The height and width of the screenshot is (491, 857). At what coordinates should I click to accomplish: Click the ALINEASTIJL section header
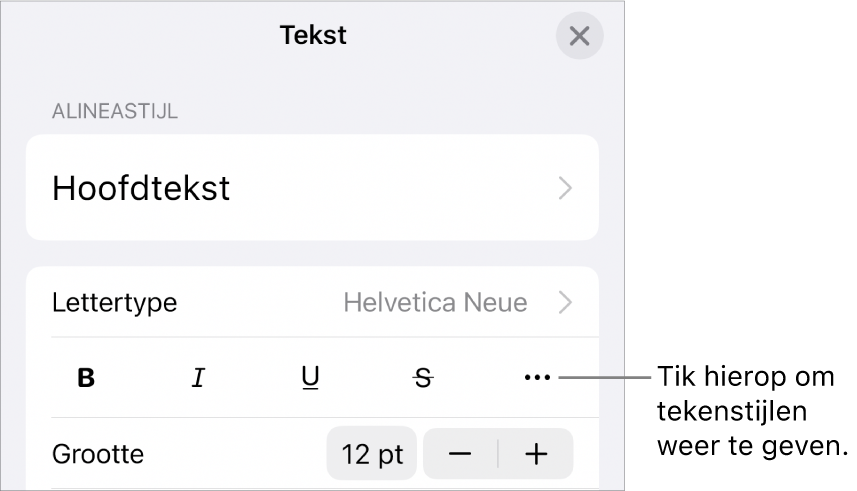point(115,111)
